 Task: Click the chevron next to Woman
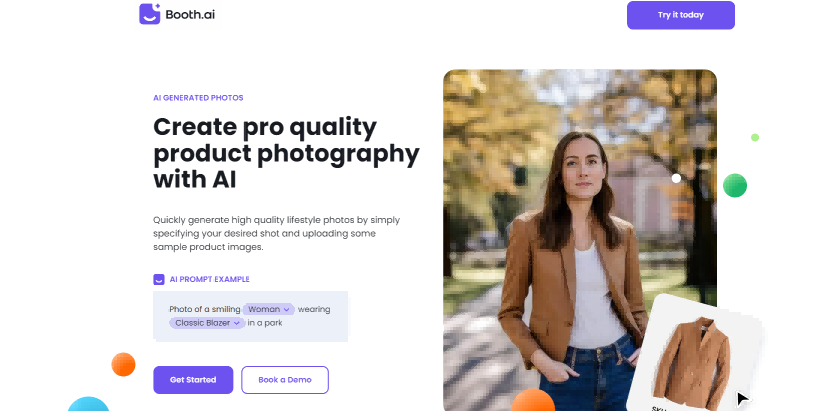286,310
